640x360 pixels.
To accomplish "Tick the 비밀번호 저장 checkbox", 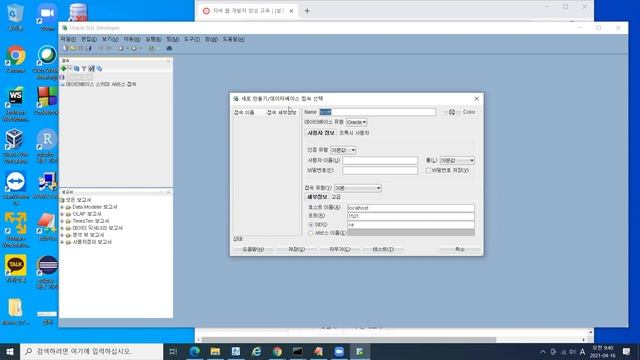I will (428, 171).
